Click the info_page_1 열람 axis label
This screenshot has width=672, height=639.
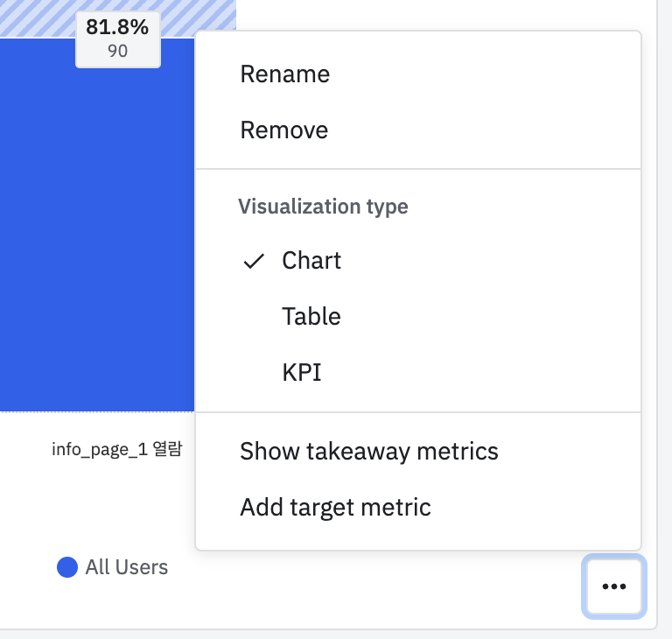click(116, 449)
